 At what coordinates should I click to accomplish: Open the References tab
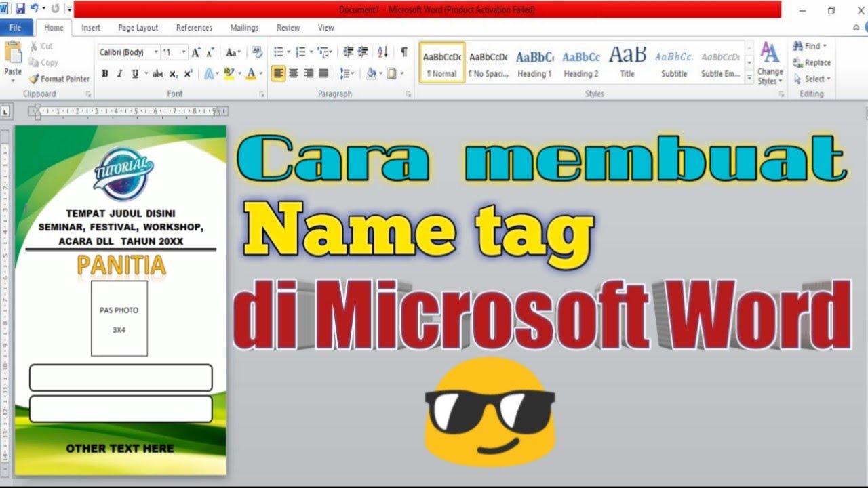[194, 28]
